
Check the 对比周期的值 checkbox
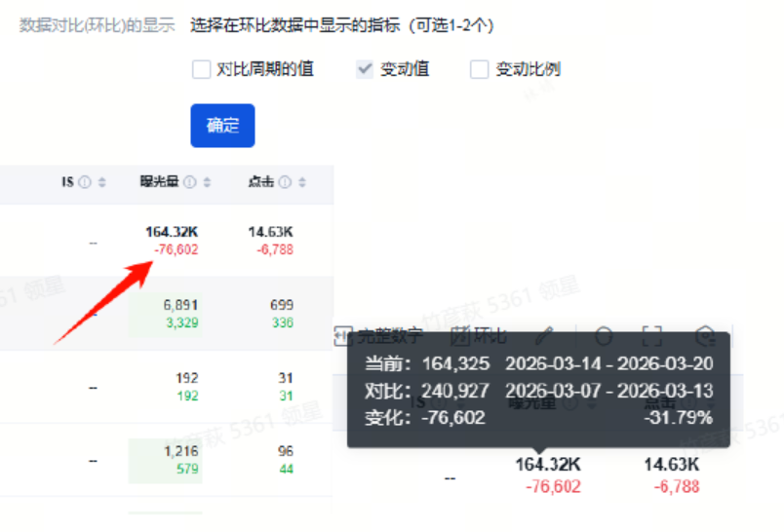click(202, 69)
